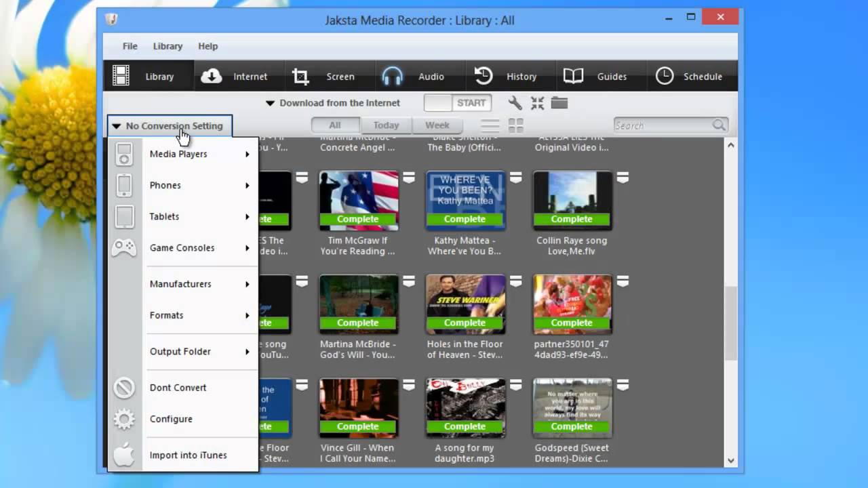Image resolution: width=868 pixels, height=488 pixels.
Task: Click the media player device icon in menu
Action: click(124, 155)
